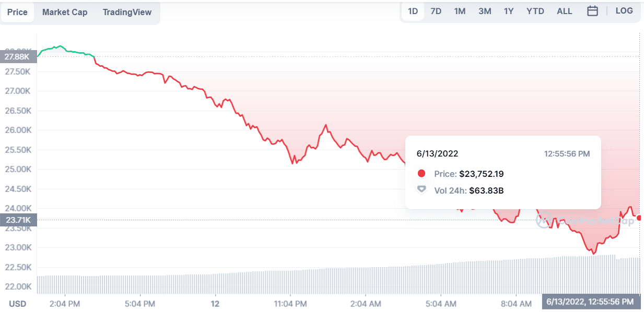Show ALL time price history
The width and height of the screenshot is (644, 312).
pyautogui.click(x=565, y=11)
